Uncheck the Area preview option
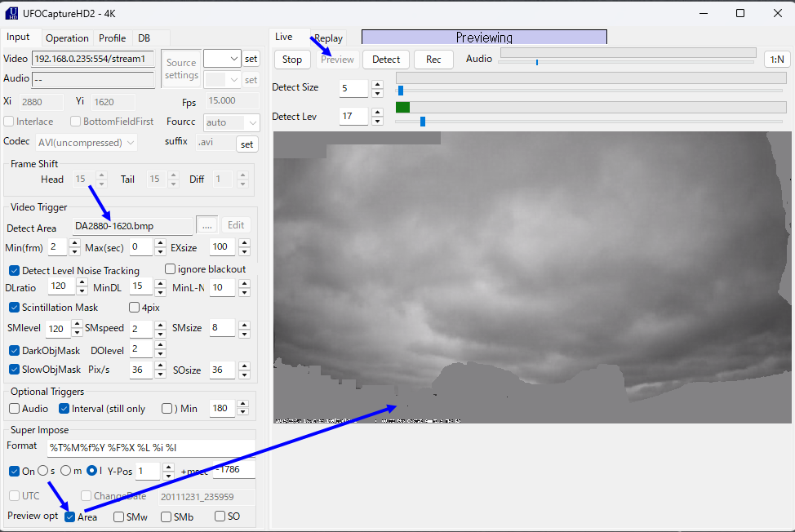This screenshot has height=532, width=795. (x=70, y=516)
